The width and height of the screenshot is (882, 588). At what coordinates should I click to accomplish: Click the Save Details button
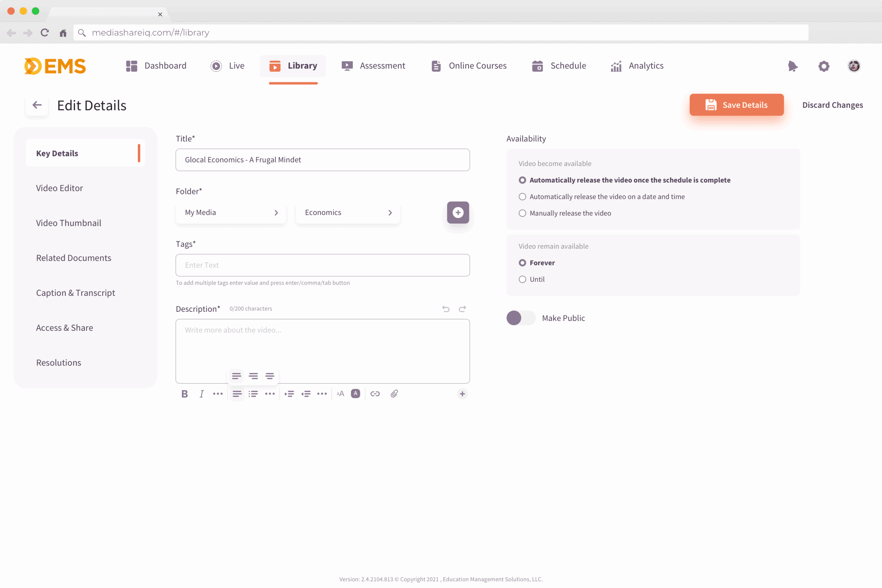pyautogui.click(x=736, y=105)
